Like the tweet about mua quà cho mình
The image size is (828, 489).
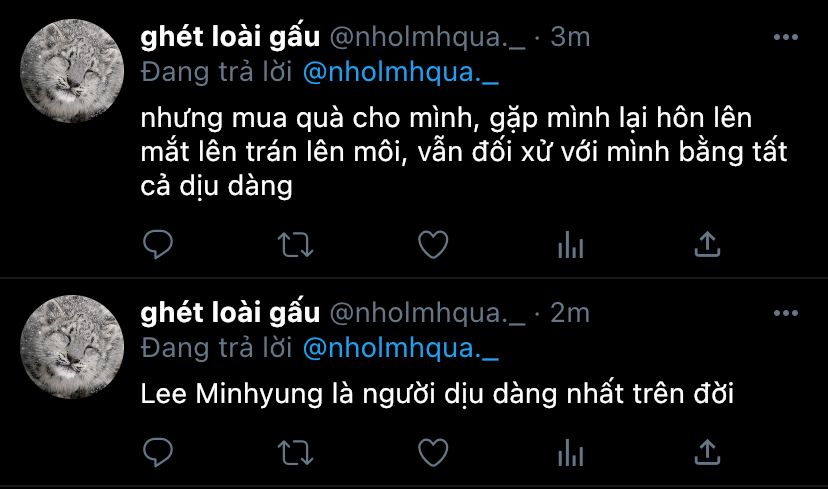pyautogui.click(x=433, y=244)
